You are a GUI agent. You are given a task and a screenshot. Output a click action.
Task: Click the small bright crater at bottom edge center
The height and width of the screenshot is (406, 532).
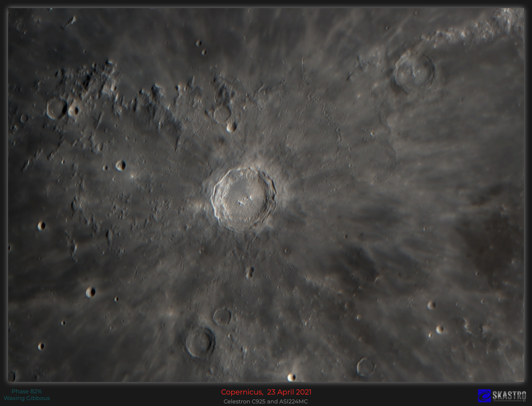tap(291, 377)
